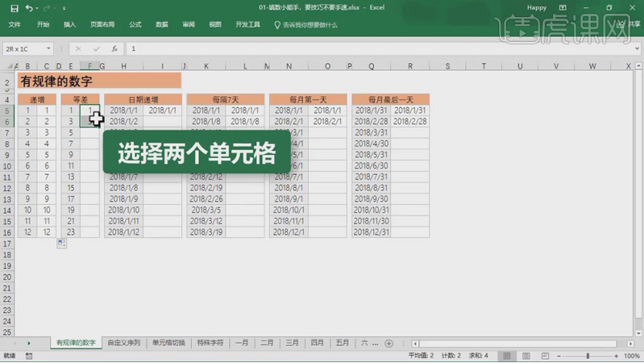Click the vertical scrollbar up arrow
This screenshot has width=644, height=363.
point(638,66)
